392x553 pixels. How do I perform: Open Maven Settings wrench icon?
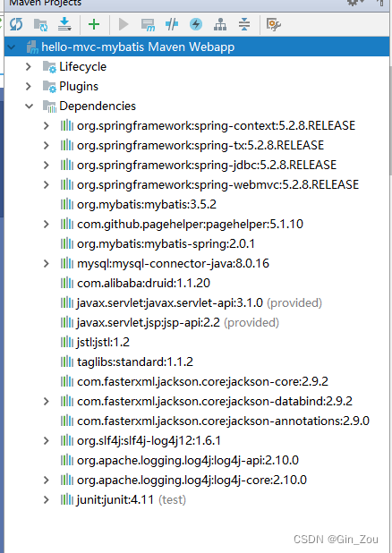274,24
